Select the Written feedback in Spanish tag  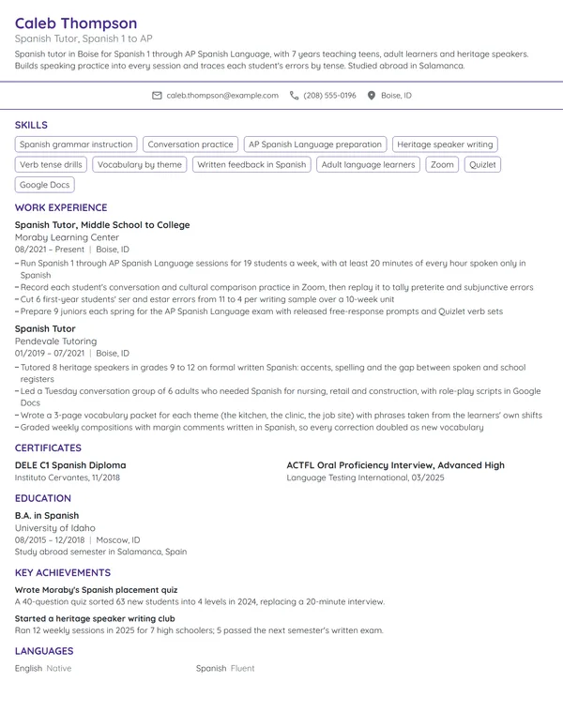(x=251, y=164)
